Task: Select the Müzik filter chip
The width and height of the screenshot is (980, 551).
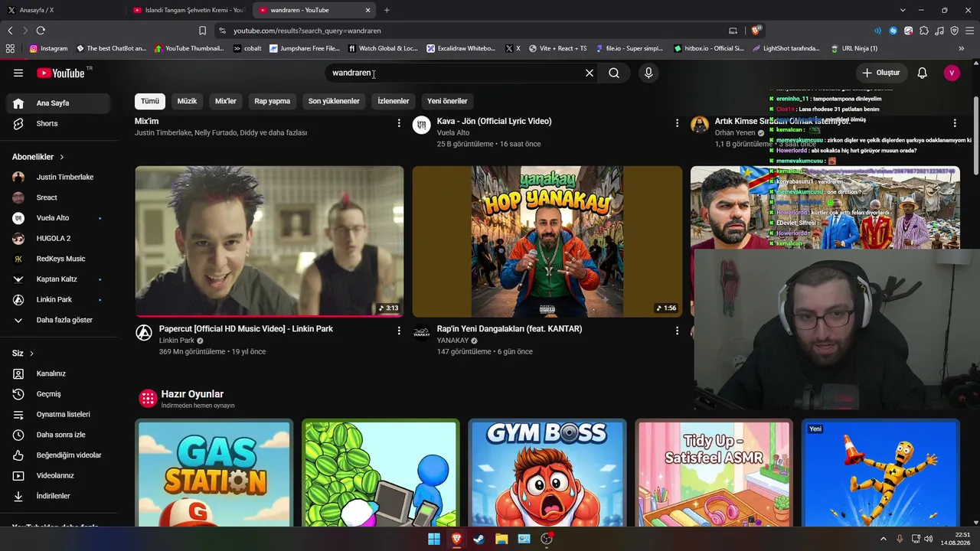Action: pos(187,101)
